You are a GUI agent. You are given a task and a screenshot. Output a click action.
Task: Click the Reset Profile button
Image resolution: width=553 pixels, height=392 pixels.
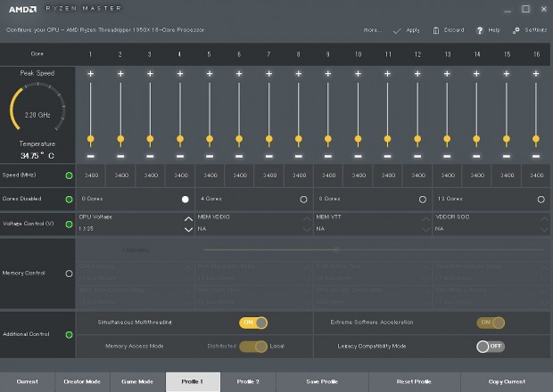414,382
